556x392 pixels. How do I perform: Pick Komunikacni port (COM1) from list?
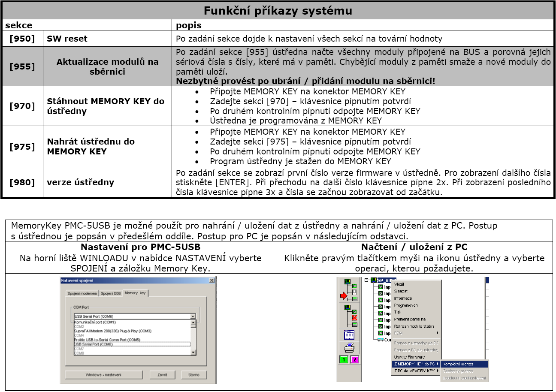[x=132, y=322]
